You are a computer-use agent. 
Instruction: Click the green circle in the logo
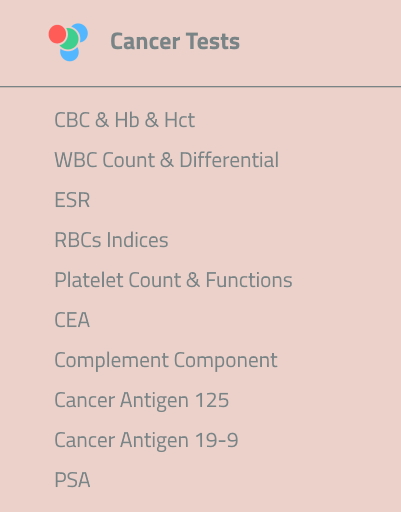[x=69, y=39]
